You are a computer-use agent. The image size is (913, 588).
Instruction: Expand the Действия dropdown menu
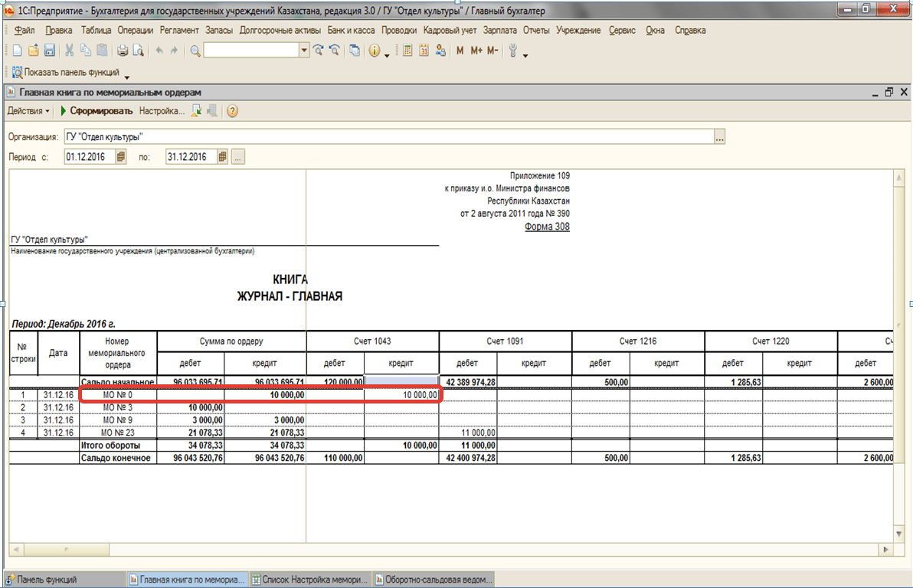click(x=28, y=111)
